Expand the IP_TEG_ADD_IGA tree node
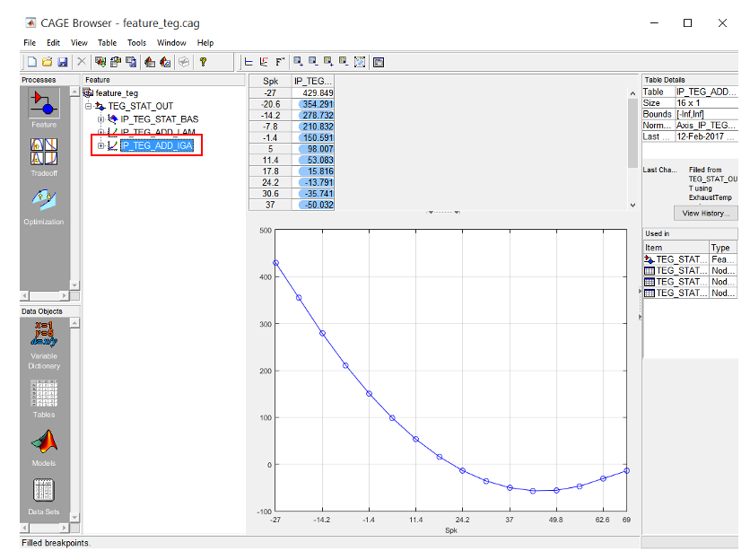This screenshot has height=560, width=750. pos(100,145)
